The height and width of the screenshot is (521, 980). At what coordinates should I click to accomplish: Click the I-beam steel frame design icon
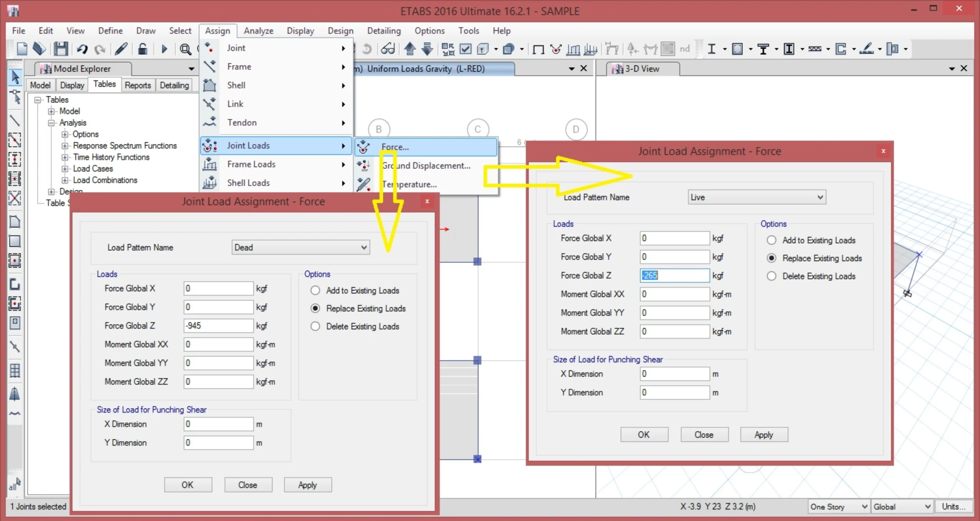(712, 49)
